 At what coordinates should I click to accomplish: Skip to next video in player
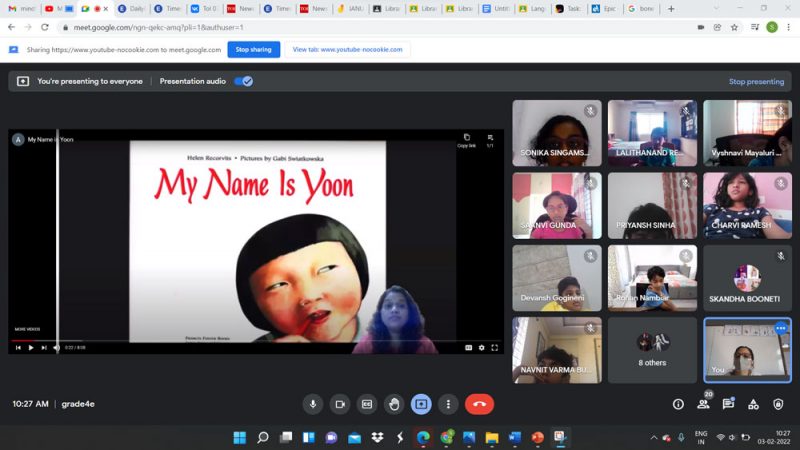pyautogui.click(x=44, y=347)
